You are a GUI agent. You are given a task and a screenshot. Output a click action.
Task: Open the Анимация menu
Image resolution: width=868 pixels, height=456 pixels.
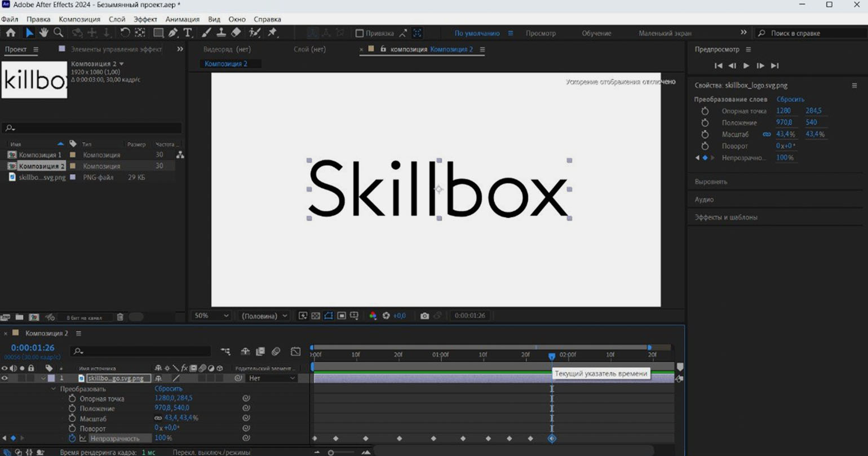182,19
